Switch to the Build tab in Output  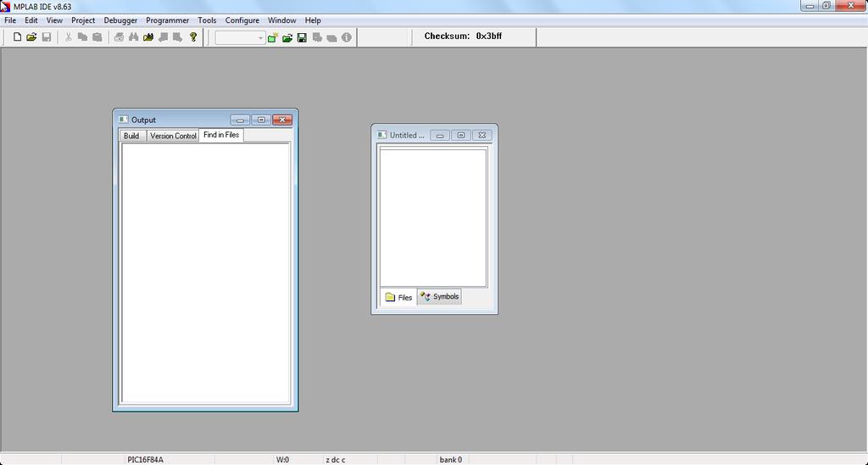tap(131, 136)
